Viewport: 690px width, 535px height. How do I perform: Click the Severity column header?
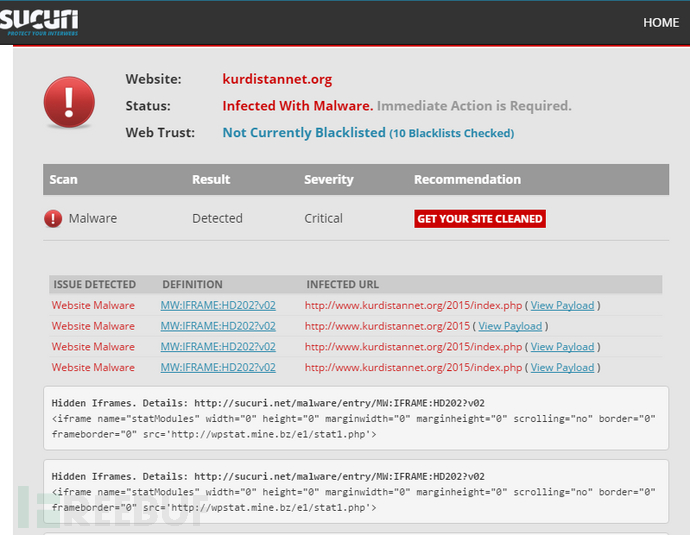click(329, 180)
